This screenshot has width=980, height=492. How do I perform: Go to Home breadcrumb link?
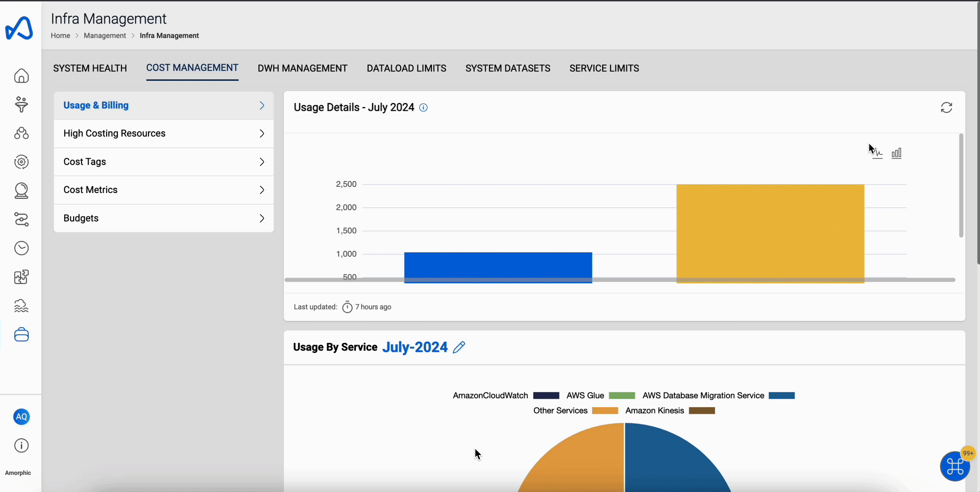pyautogui.click(x=61, y=35)
